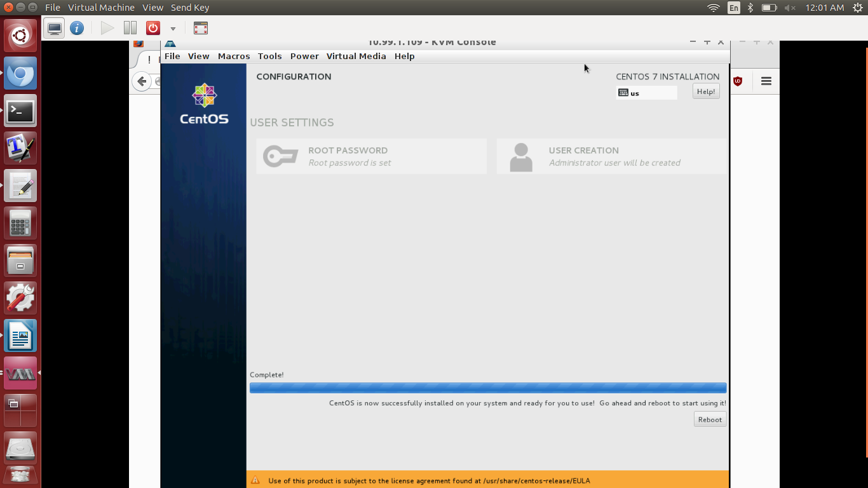Click the Bluetooth indicator

pos(750,8)
